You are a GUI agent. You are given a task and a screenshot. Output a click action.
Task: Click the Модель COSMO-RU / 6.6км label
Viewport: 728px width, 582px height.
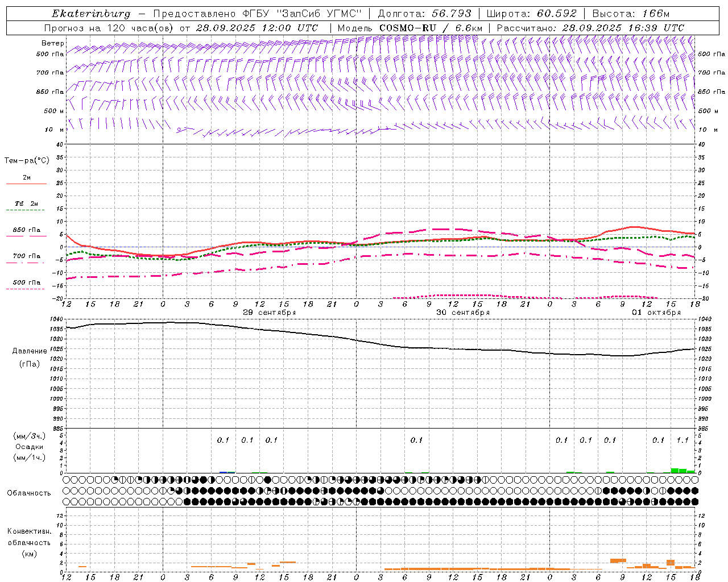pos(409,28)
